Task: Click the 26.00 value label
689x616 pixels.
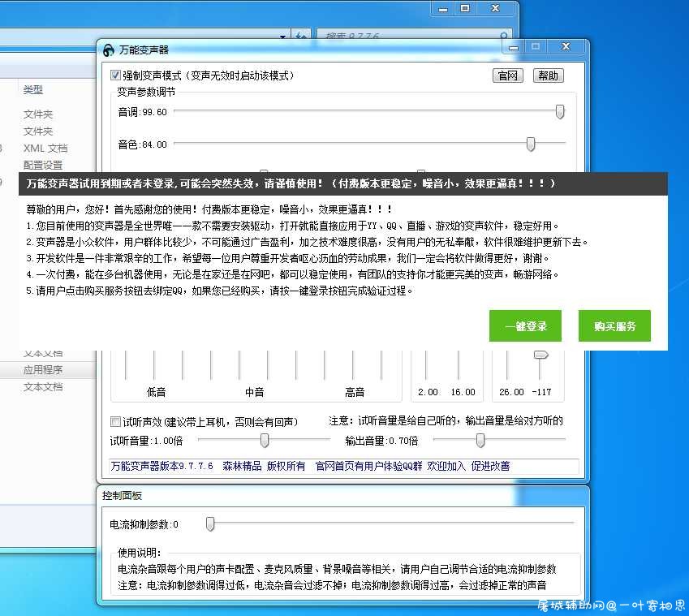Action: click(x=511, y=392)
